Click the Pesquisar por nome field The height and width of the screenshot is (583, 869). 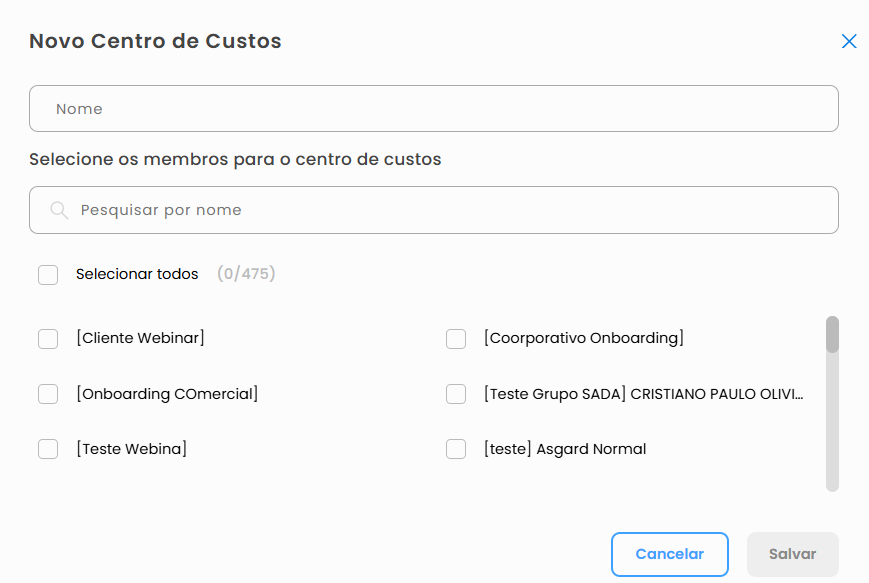pyautogui.click(x=450, y=210)
